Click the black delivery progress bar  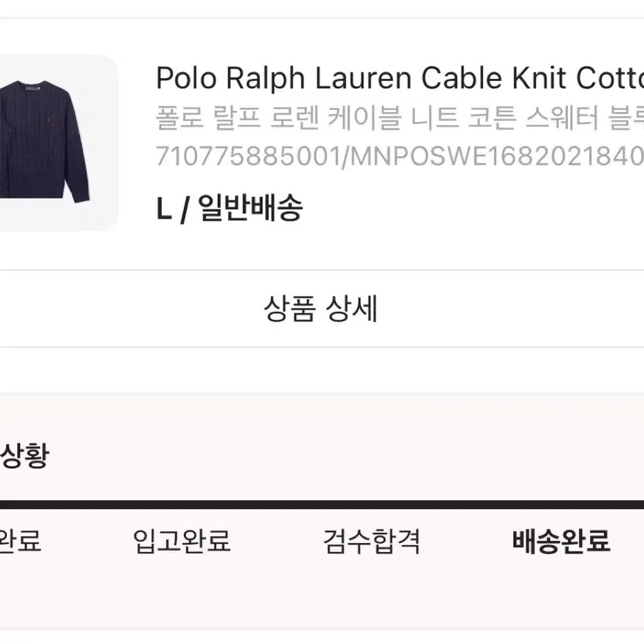coord(322,505)
